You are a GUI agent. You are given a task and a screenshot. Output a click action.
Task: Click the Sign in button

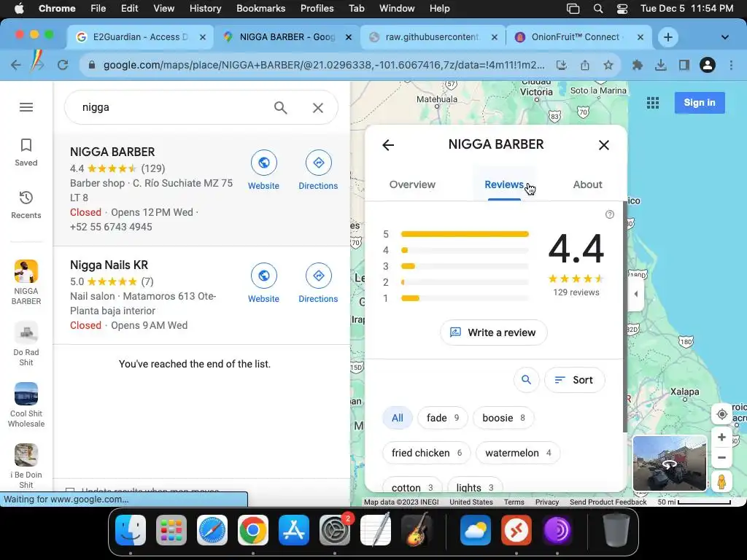click(x=700, y=102)
